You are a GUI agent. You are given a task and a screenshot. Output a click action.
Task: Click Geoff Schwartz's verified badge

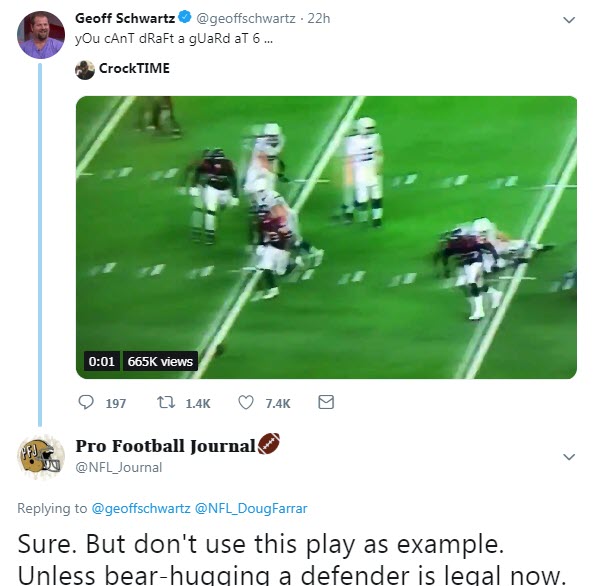pos(184,19)
